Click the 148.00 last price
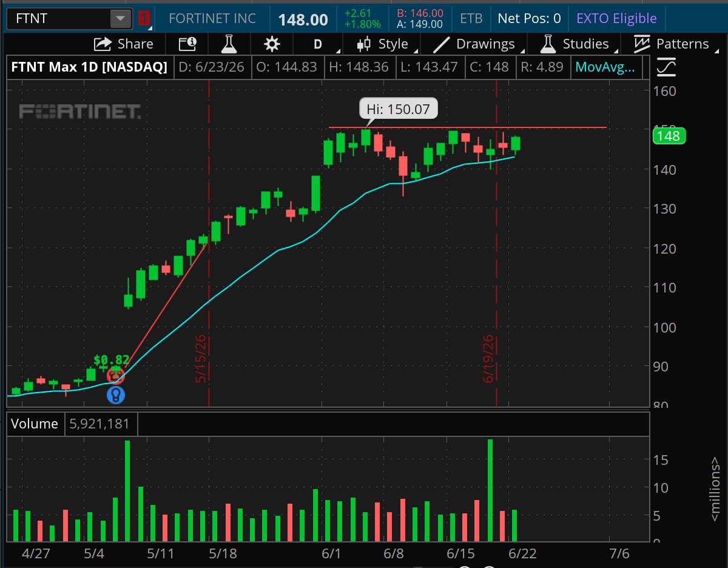Viewport: 728px width, 568px height. pos(303,19)
